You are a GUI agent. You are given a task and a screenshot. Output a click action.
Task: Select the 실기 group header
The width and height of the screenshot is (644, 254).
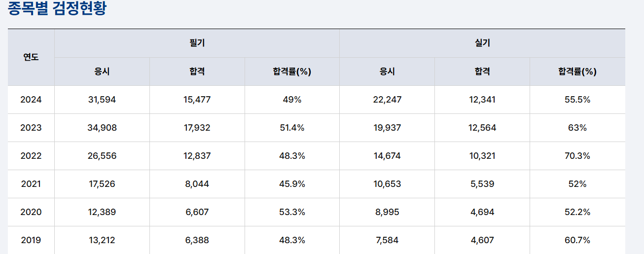click(x=482, y=43)
